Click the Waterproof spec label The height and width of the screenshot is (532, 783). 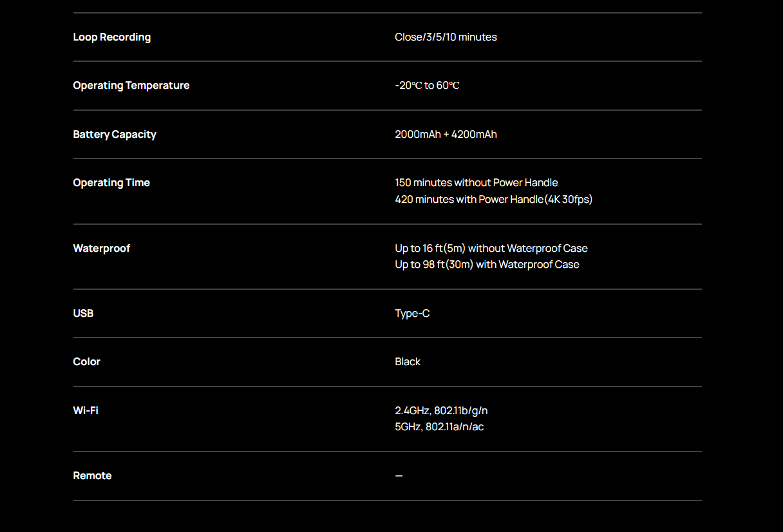101,249
